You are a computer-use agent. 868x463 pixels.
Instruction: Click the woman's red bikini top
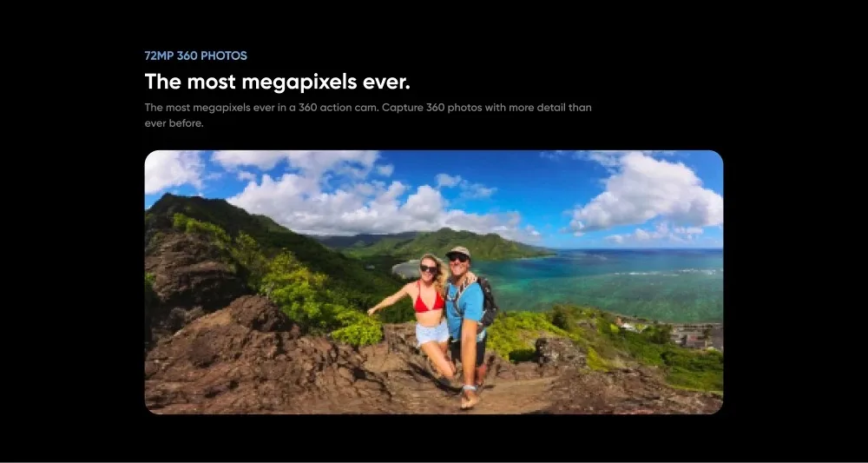coord(429,303)
